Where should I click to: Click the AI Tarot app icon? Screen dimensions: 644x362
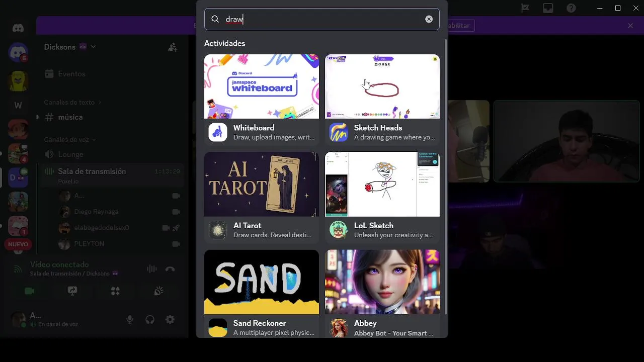218,230
